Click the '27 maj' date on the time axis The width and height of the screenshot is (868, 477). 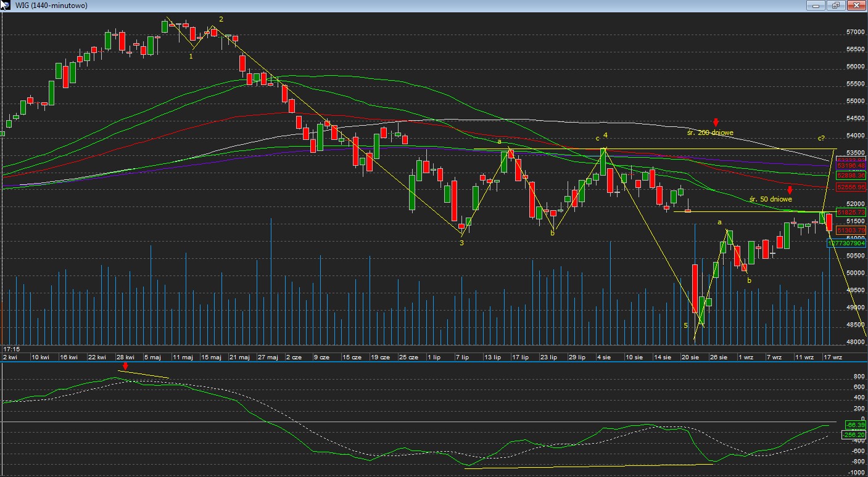coord(267,357)
